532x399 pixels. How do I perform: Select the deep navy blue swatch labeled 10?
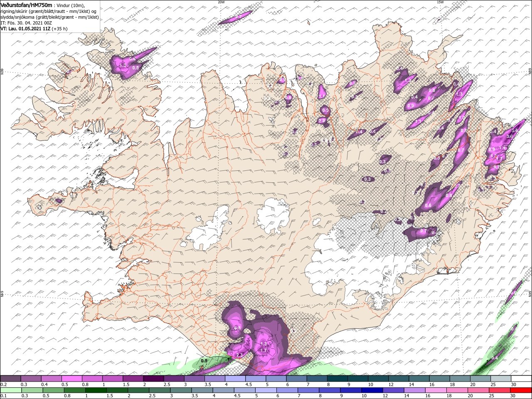[x=372, y=390]
